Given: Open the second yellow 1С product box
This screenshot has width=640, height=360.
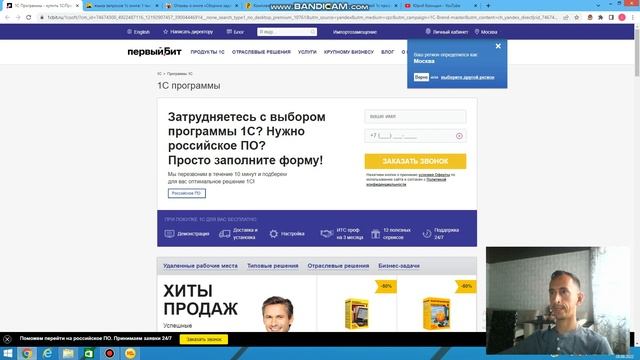Looking at the screenshot, I should tap(436, 313).
